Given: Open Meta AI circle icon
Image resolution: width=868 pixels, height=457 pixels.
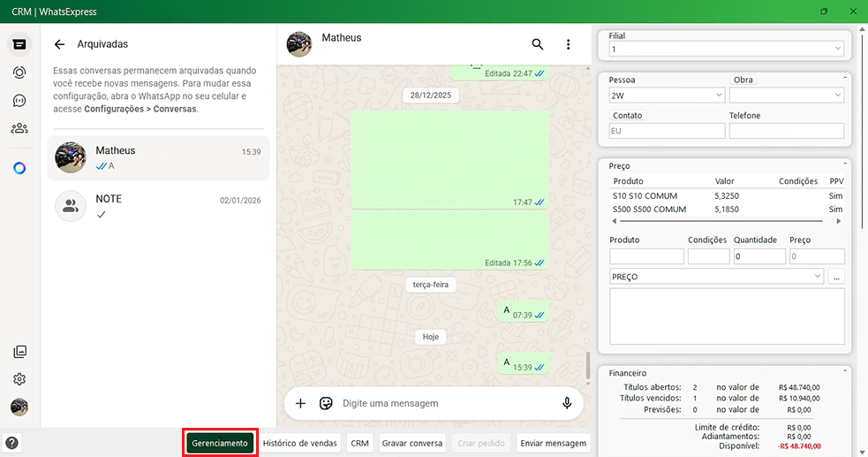Looking at the screenshot, I should click(19, 168).
